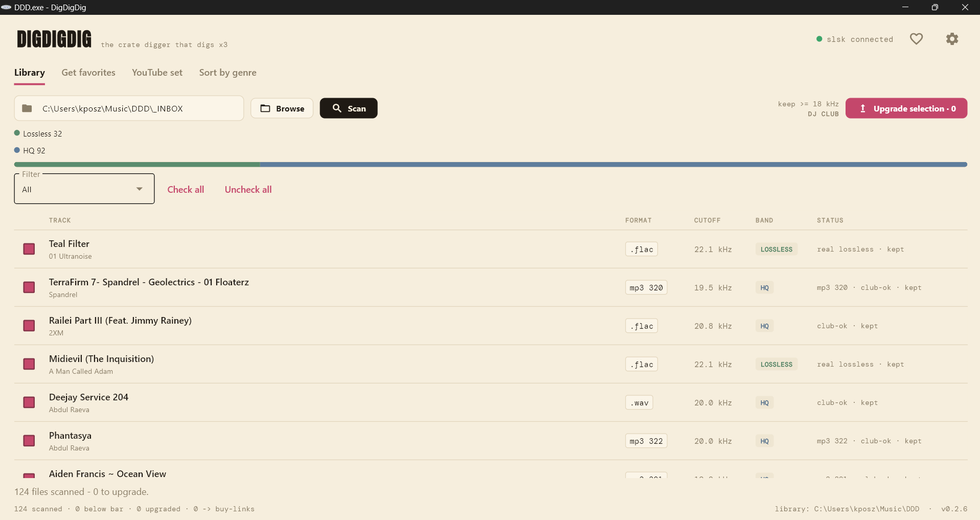Viewport: 980px width, 520px height.
Task: Click the Phantasya track title
Action: pos(70,436)
